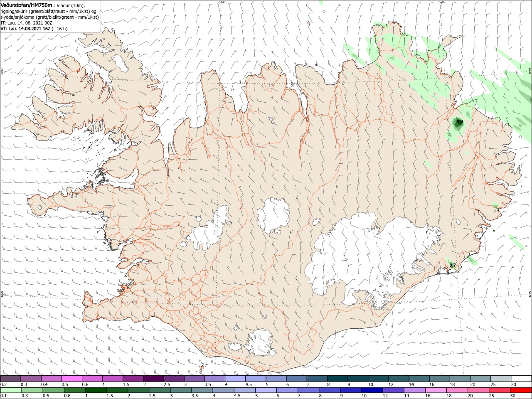Click the '0.2' label under the snow legend
The width and height of the screenshot is (532, 399).
[3, 384]
